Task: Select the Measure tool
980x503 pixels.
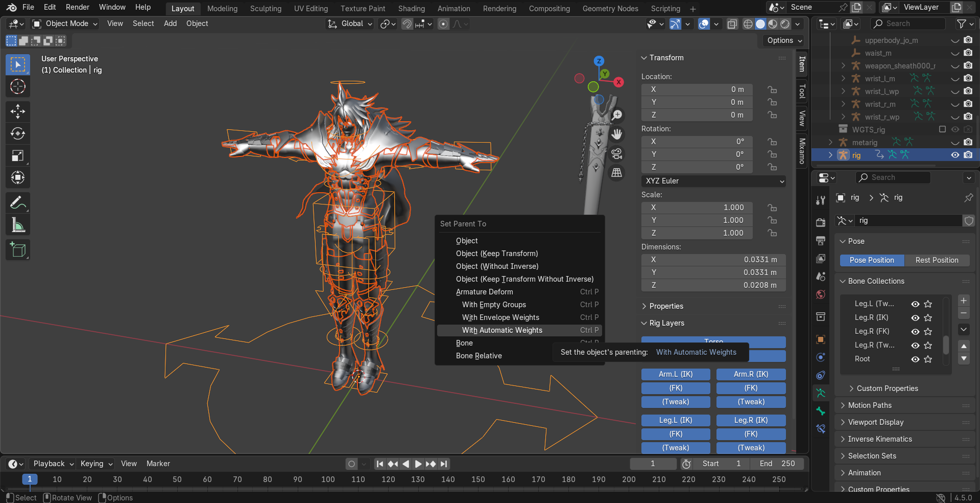Action: coord(18,225)
